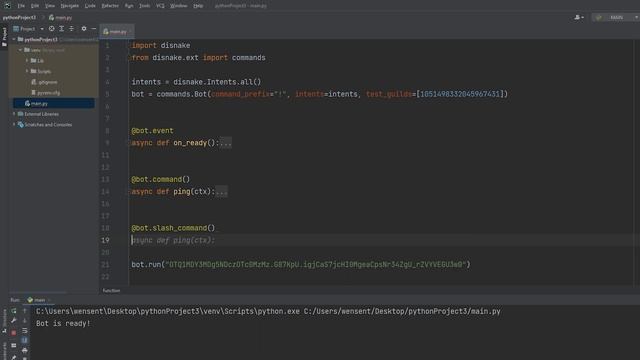
Task: Open the Tools menu
Action: point(144,6)
